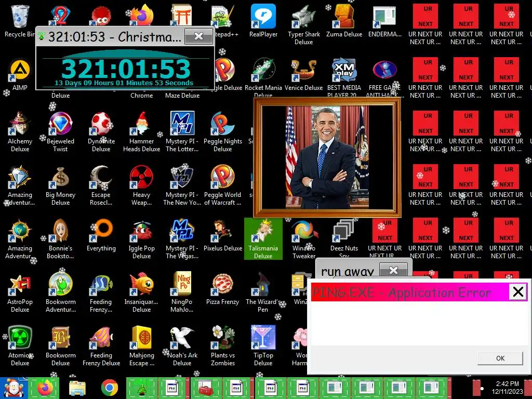Viewport: 532px width, 399px height.
Task: Close the Christmas countdown window
Action: click(x=198, y=36)
